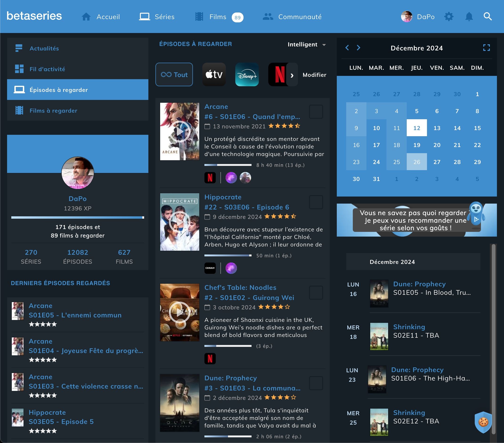Image resolution: width=504 pixels, height=443 pixels.
Task: Open Dune: Prophecy episode title link
Action: (x=252, y=388)
